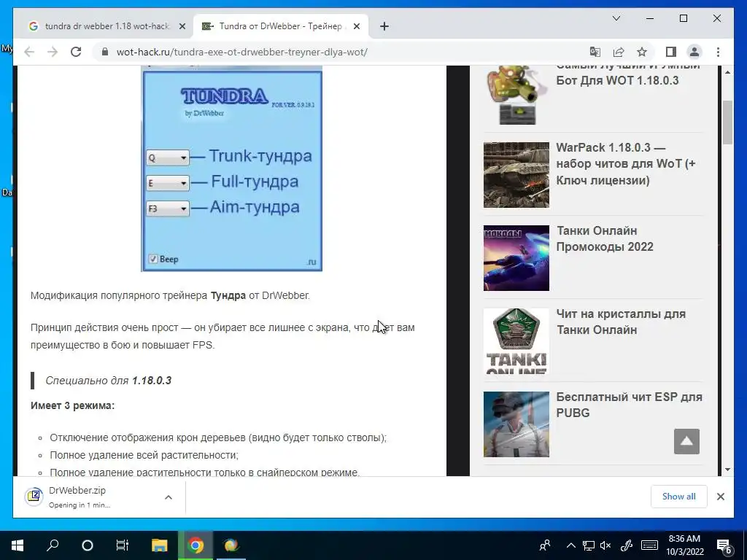
Task: Open Cortana from the taskbar
Action: pyautogui.click(x=88, y=545)
